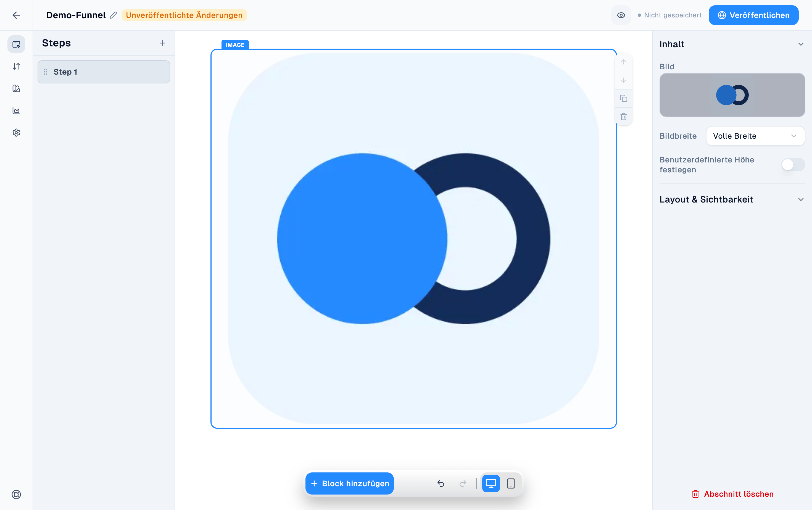Select the image in the canvas

click(413, 238)
